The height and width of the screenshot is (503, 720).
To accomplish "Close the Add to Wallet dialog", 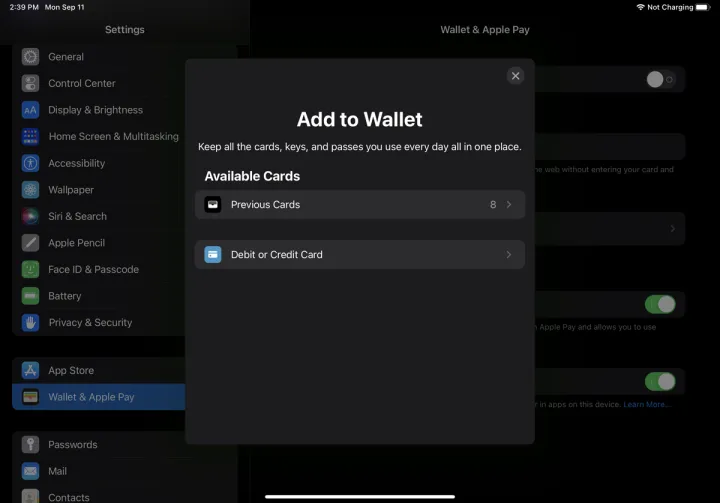I will (515, 76).
